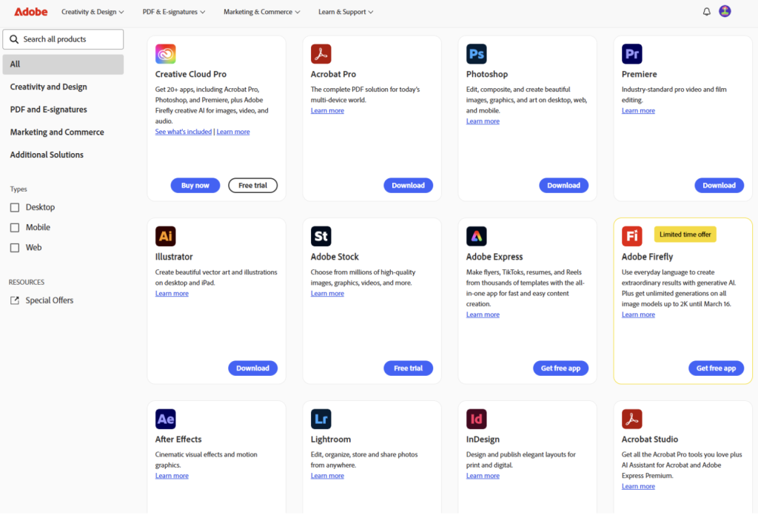Open the PDF & E-signatures dropdown
Screen dimensions: 758x532
click(x=173, y=12)
